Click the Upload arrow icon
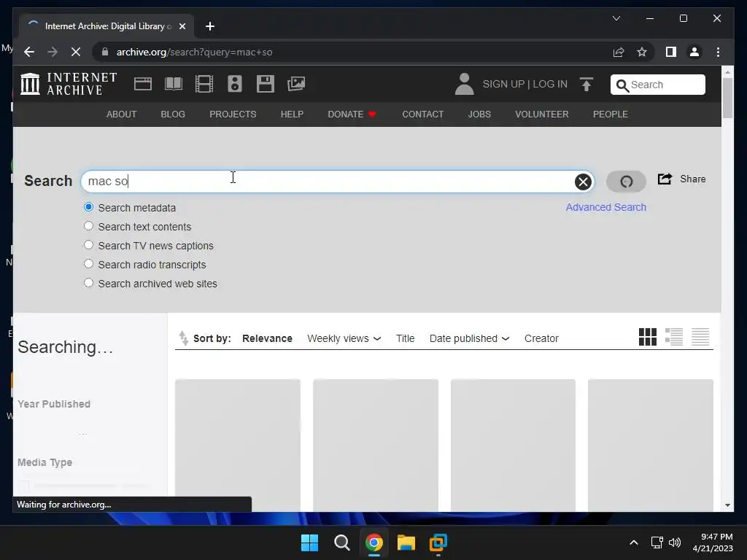Image resolution: width=747 pixels, height=560 pixels. click(x=587, y=85)
